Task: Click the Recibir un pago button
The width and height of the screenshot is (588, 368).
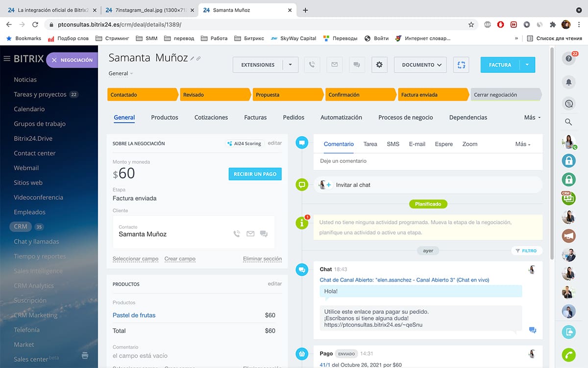Action: point(255,174)
